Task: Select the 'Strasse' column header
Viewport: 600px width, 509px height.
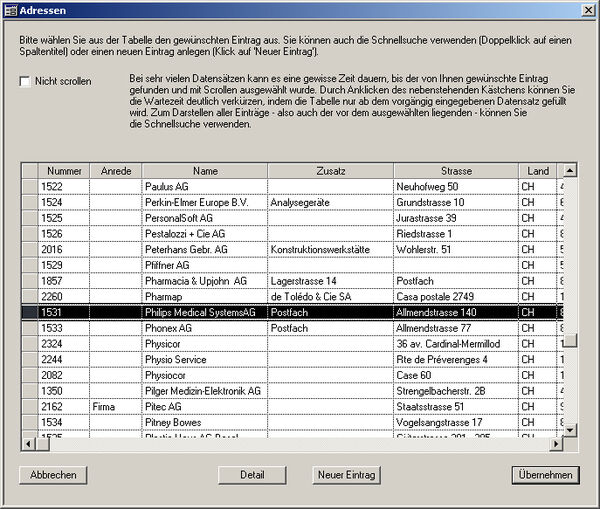Action: coord(455,171)
